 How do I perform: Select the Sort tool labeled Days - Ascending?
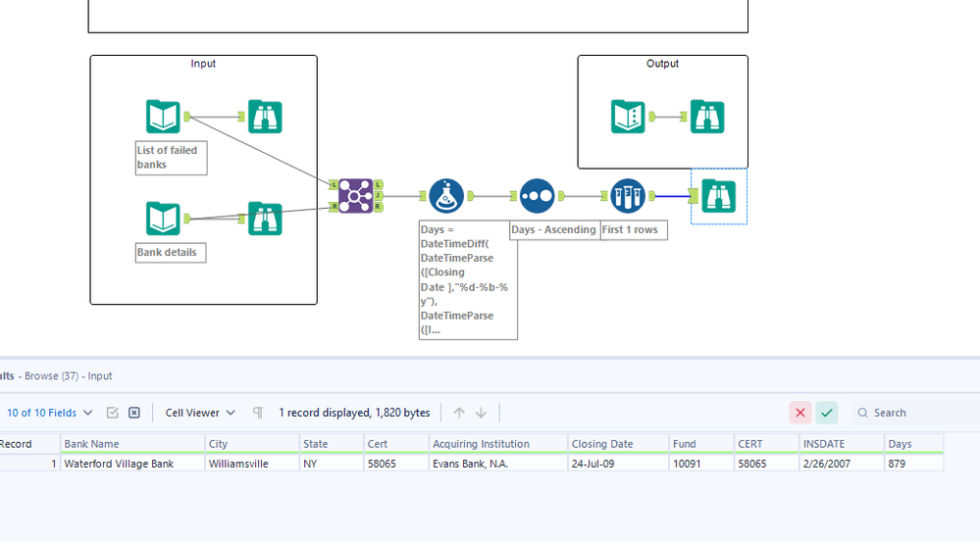pos(537,196)
